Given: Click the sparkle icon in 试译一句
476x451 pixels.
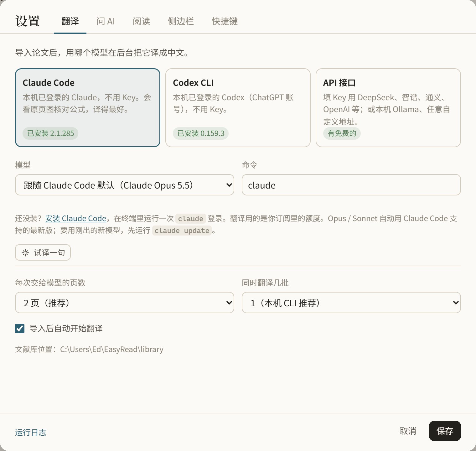Looking at the screenshot, I should 25,253.
